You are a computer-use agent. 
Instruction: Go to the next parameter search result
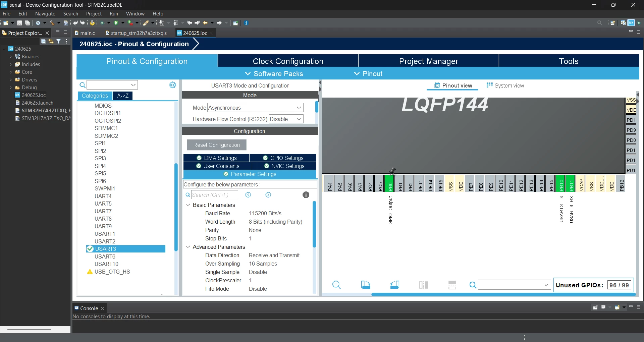268,195
